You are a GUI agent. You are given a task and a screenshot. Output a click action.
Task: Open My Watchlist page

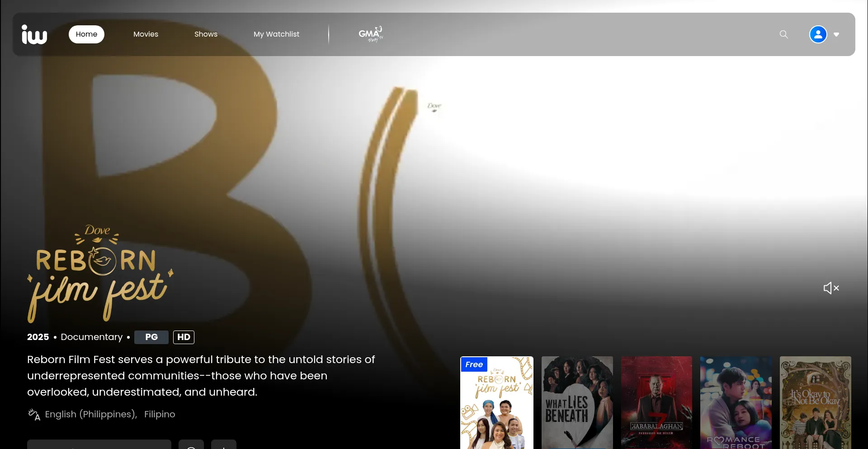tap(276, 34)
